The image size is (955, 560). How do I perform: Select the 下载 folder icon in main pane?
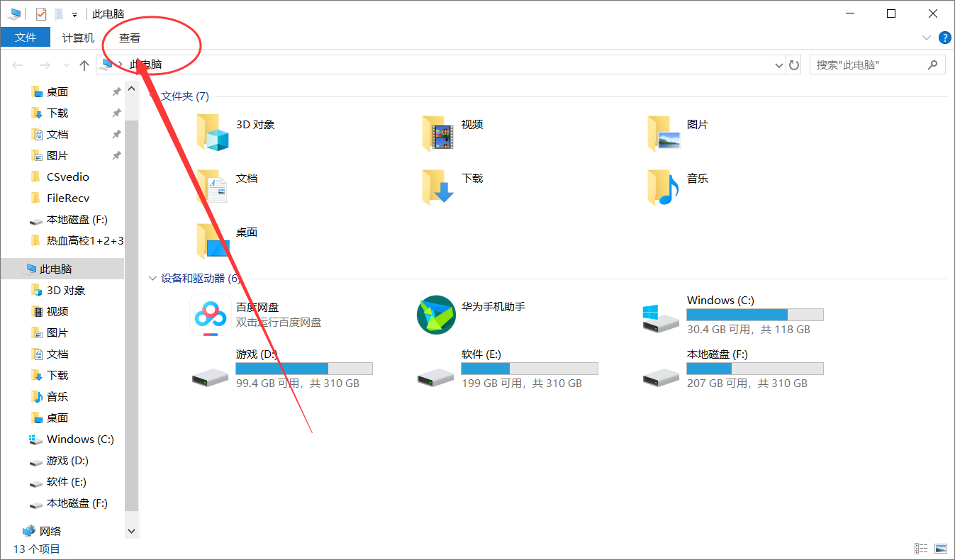pos(437,186)
